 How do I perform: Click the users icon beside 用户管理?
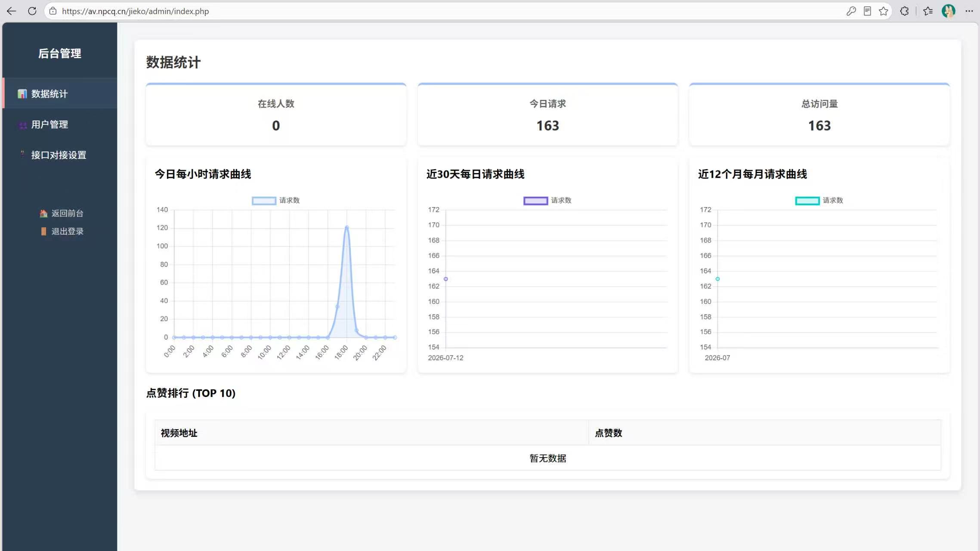tap(23, 125)
